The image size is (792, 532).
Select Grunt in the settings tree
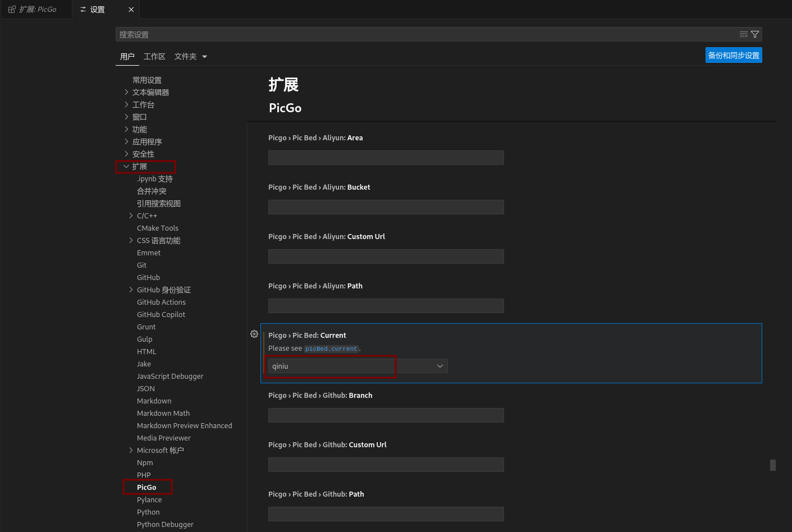[146, 327]
